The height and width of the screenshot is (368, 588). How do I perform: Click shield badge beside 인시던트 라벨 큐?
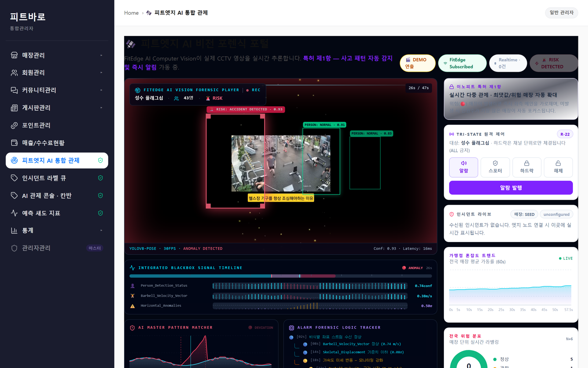(x=100, y=178)
